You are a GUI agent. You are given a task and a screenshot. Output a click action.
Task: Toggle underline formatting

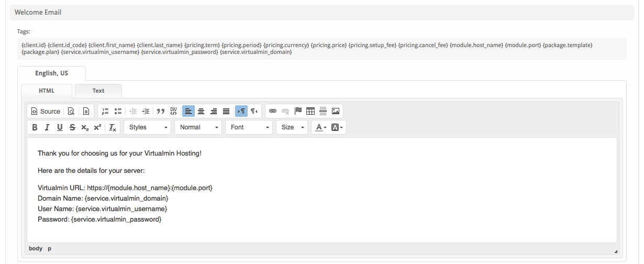point(60,127)
